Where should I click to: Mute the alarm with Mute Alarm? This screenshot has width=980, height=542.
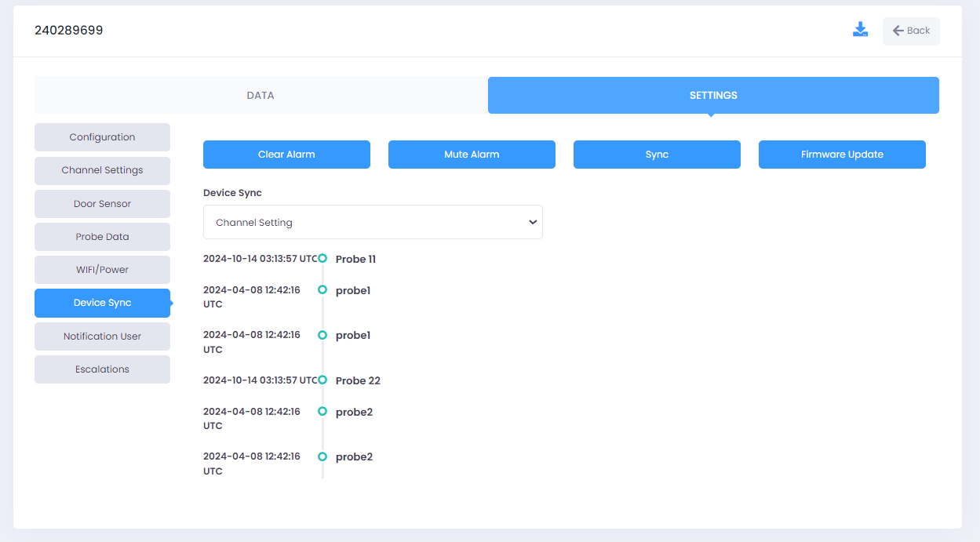point(472,155)
